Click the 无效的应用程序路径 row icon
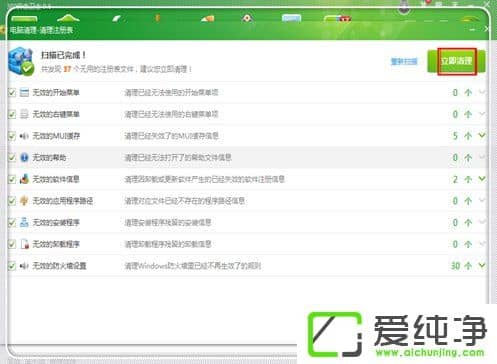Screen dimensions: 497x364 [x=24, y=201]
